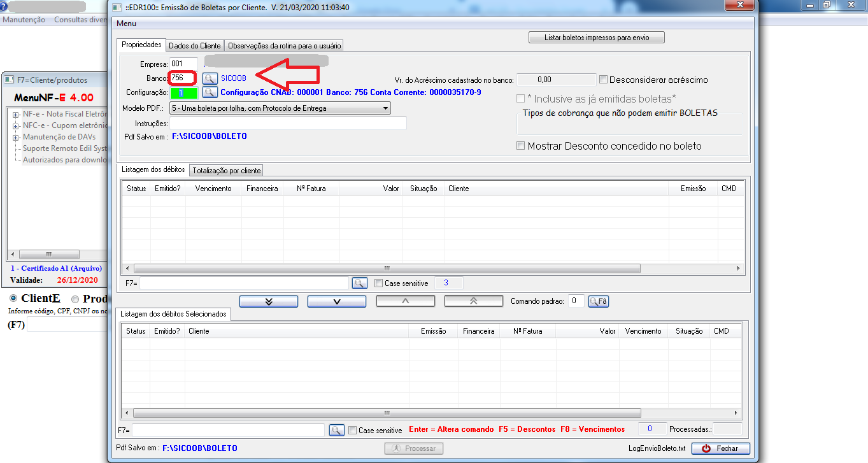Check Mostrar Desconto concedido no boleto
The image size is (868, 463).
pos(521,146)
